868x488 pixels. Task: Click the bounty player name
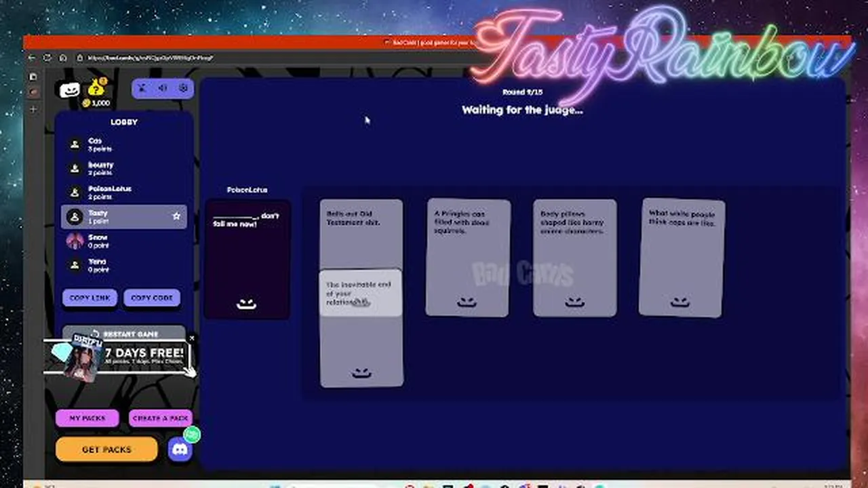click(101, 165)
